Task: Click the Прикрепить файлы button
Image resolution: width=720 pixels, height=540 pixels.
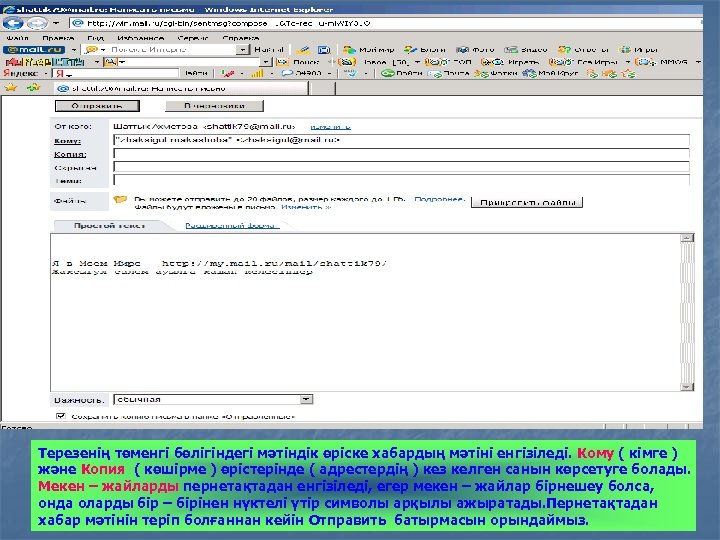Action: pos(527,202)
